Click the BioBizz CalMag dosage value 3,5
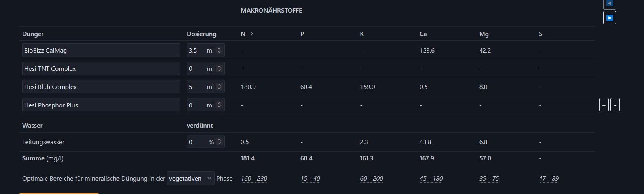 point(193,50)
